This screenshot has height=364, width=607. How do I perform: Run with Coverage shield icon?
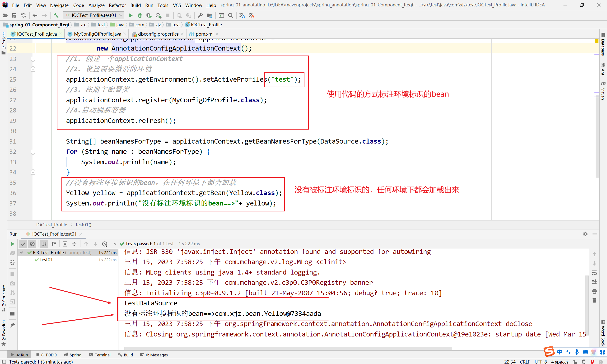[x=149, y=15]
